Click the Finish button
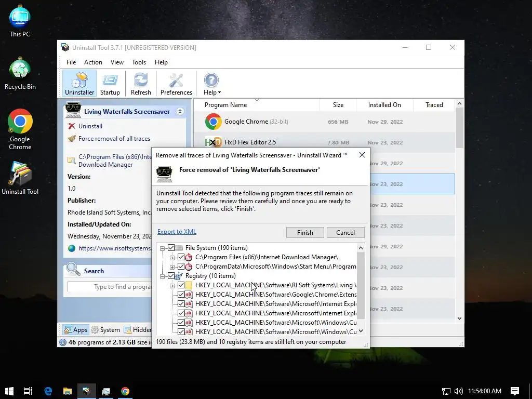This screenshot has height=399, width=532. tap(305, 232)
